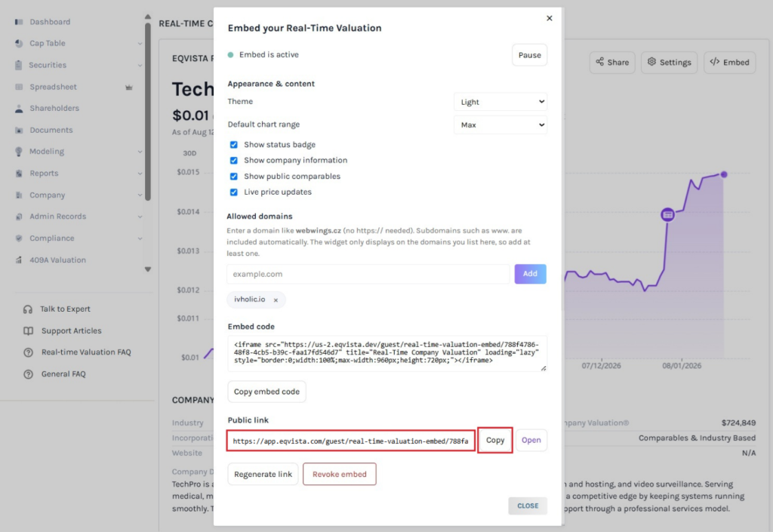This screenshot has width=773, height=532.
Task: Click Copy embed code button
Action: (x=266, y=392)
